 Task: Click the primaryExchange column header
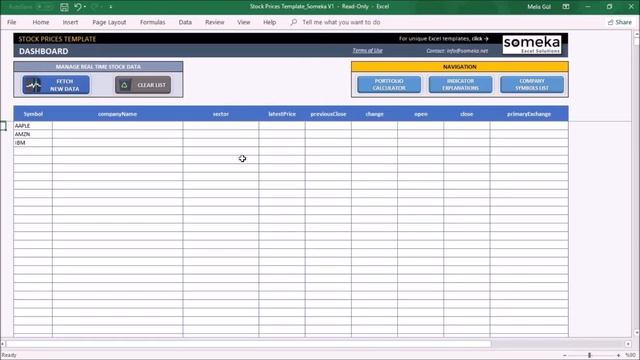(x=529, y=114)
